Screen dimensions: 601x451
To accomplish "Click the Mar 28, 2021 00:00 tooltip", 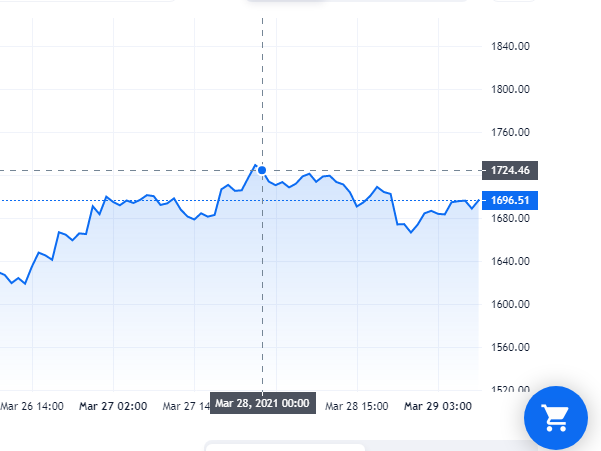I will [x=263, y=404].
